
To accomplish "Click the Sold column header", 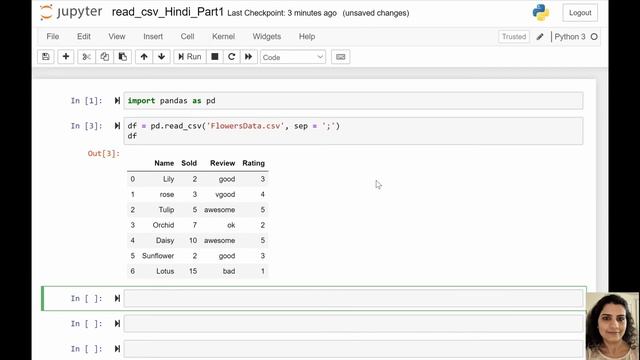I will tap(189, 163).
